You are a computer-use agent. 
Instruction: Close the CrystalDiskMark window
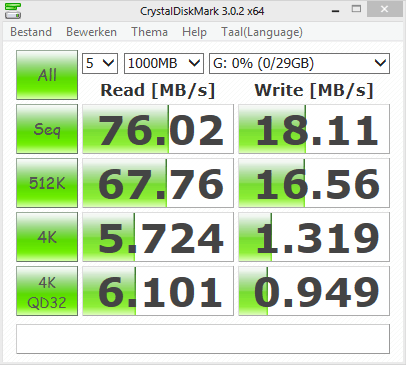pyautogui.click(x=384, y=9)
